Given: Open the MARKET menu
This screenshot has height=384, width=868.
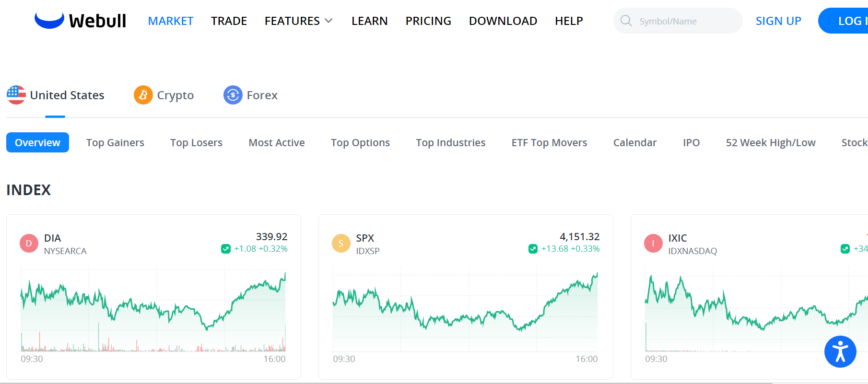Looking at the screenshot, I should 171,21.
